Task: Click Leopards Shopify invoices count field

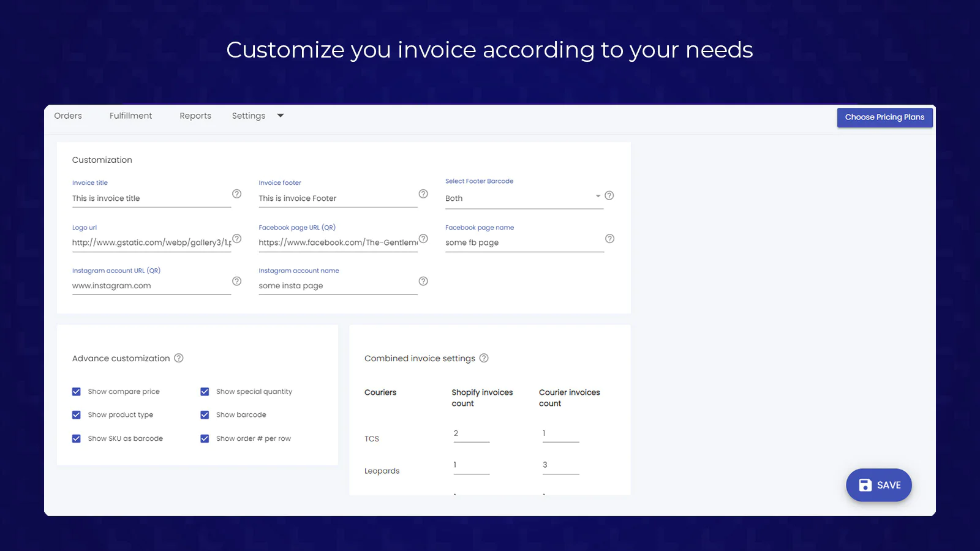Action: [471, 465]
